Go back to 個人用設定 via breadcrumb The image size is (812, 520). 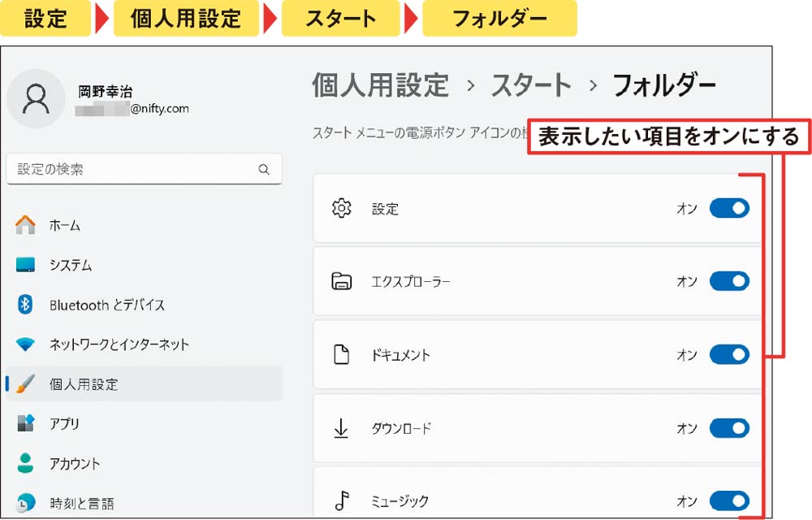(x=381, y=85)
